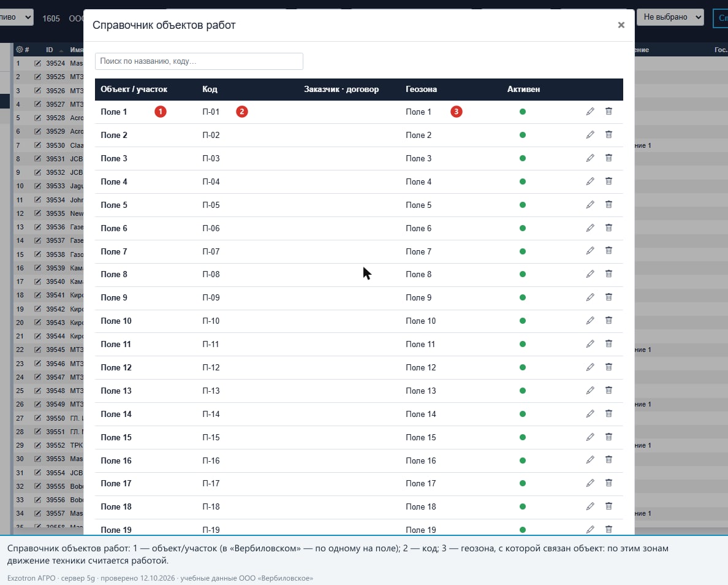The width and height of the screenshot is (728, 585).
Task: Click the active status dot for Поле 2
Action: click(523, 135)
